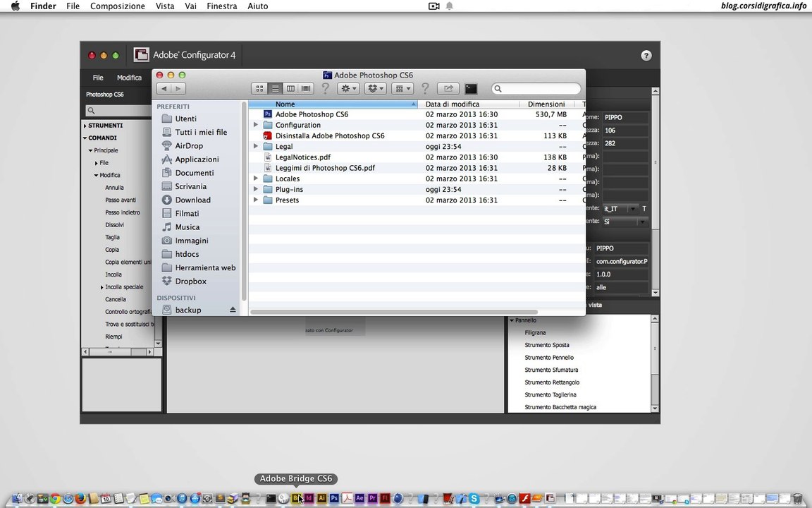Go forward in Finder window
Viewport: 812px width, 508px height.
pyautogui.click(x=178, y=89)
